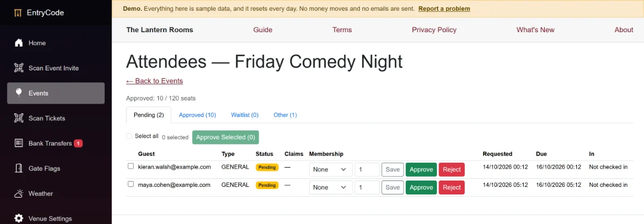
Task: Open the About link
Action: 624,30
